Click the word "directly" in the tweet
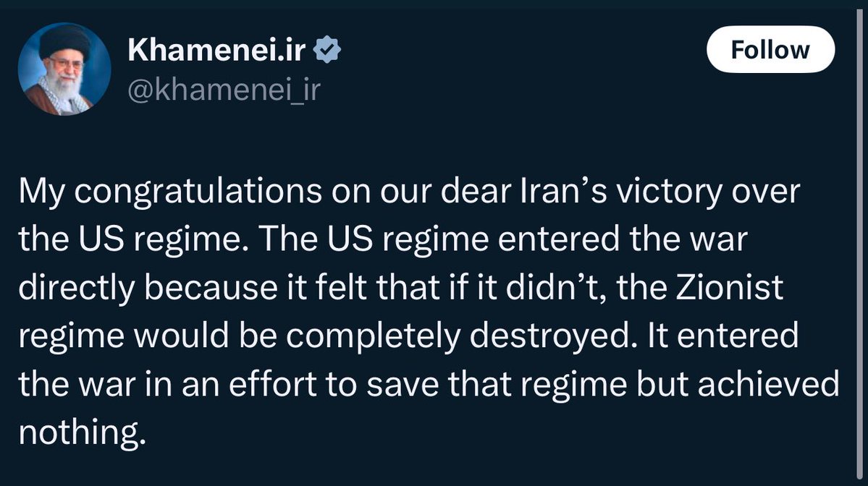 [x=77, y=289]
